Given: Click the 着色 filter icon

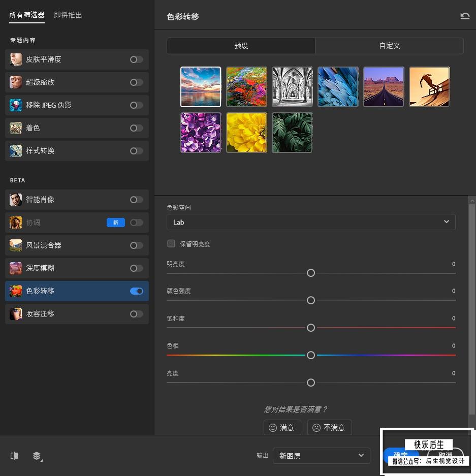Looking at the screenshot, I should [16, 128].
